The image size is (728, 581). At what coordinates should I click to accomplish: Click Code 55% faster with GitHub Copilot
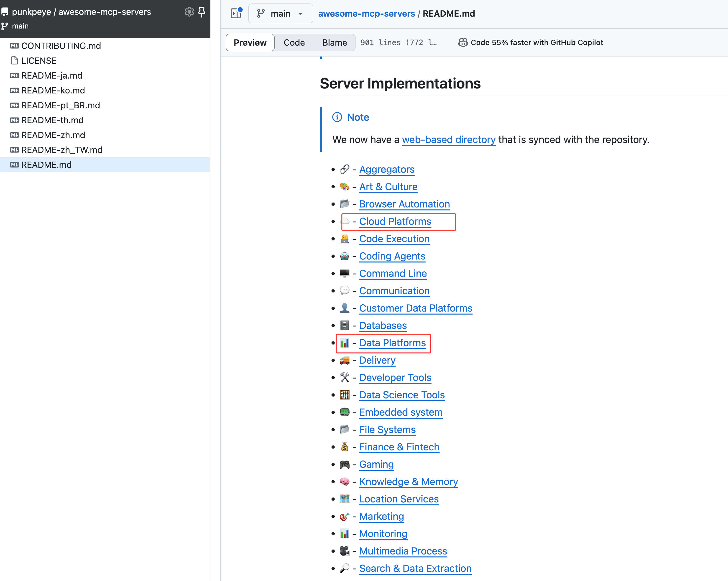(536, 43)
